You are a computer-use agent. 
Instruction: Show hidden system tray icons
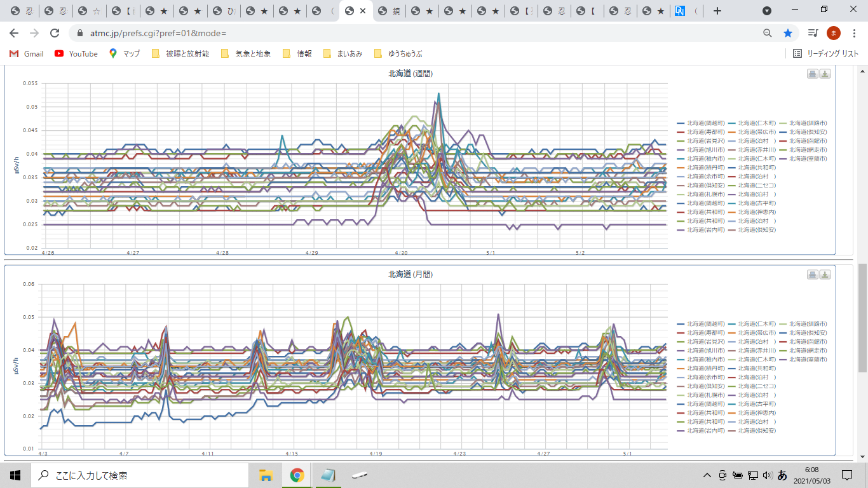point(707,475)
